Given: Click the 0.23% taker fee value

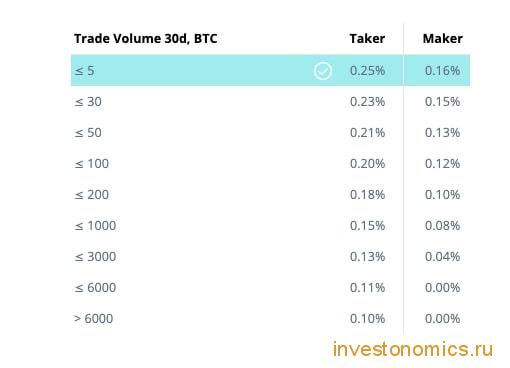Looking at the screenshot, I should point(367,102).
